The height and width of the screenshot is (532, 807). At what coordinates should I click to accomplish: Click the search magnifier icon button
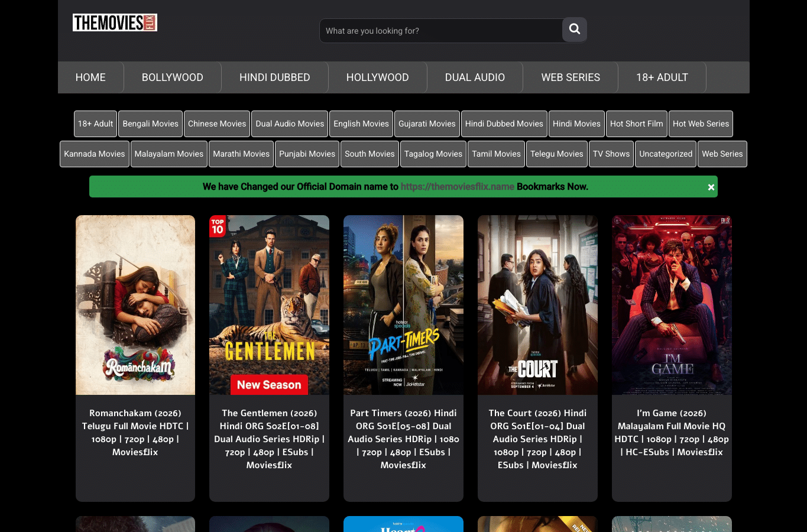[574, 29]
